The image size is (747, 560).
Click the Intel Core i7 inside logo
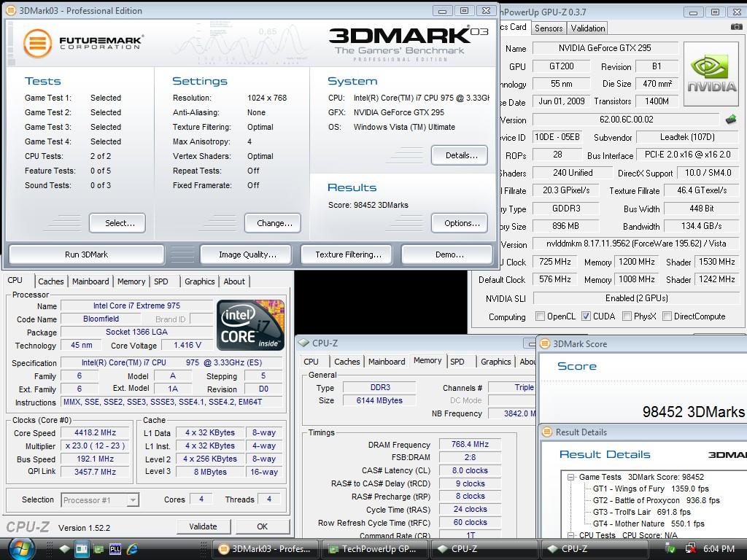pyautogui.click(x=251, y=324)
